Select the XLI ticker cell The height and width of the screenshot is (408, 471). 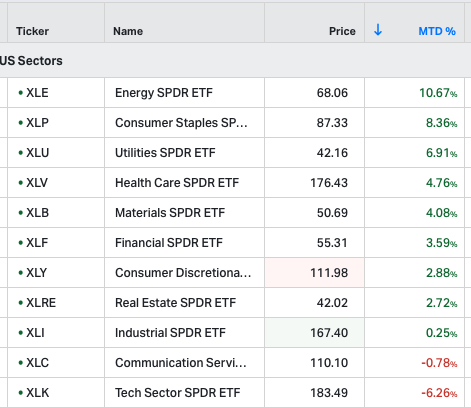56,333
